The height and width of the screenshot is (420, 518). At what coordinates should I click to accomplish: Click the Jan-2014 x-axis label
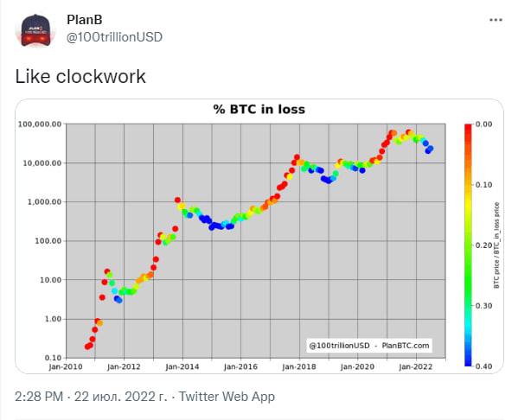pyautogui.click(x=182, y=366)
